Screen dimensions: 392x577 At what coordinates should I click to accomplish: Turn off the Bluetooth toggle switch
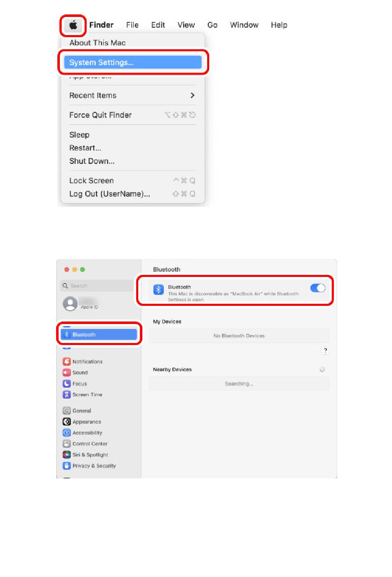318,288
